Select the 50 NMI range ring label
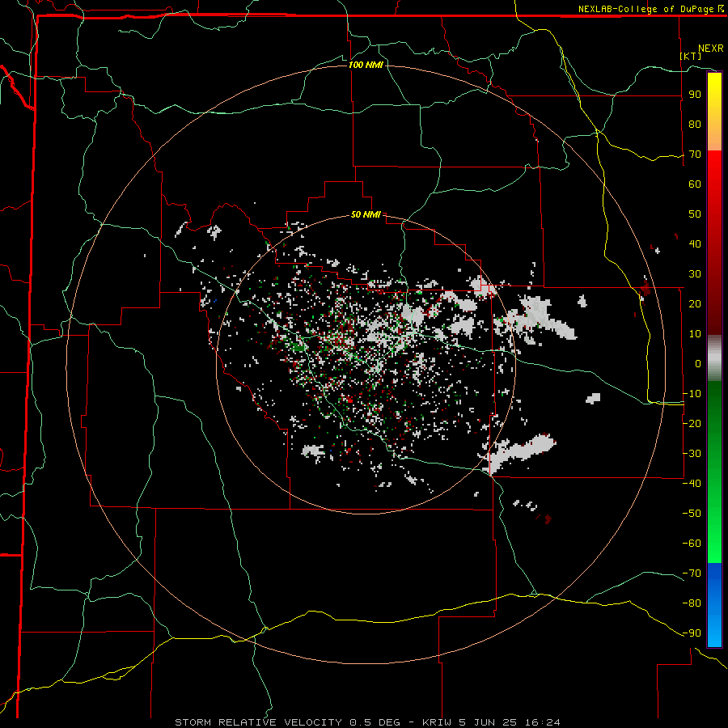Image resolution: width=728 pixels, height=728 pixels. pyautogui.click(x=366, y=214)
